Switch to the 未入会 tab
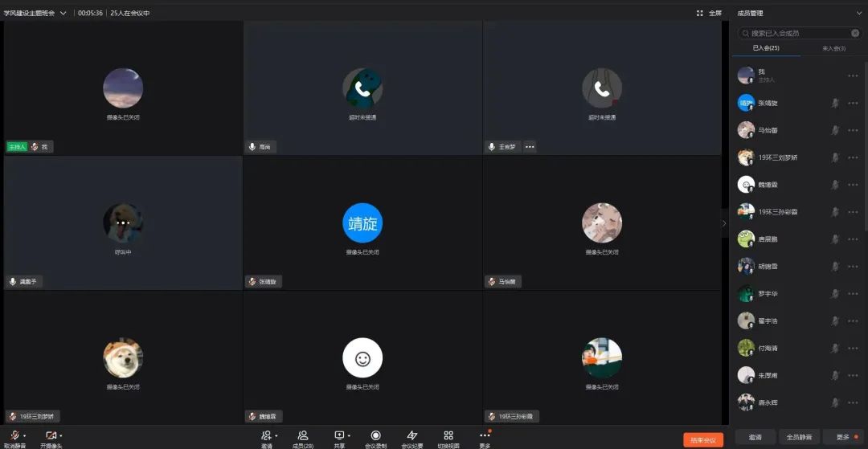Viewport: 868px width, 449px height. [x=833, y=48]
